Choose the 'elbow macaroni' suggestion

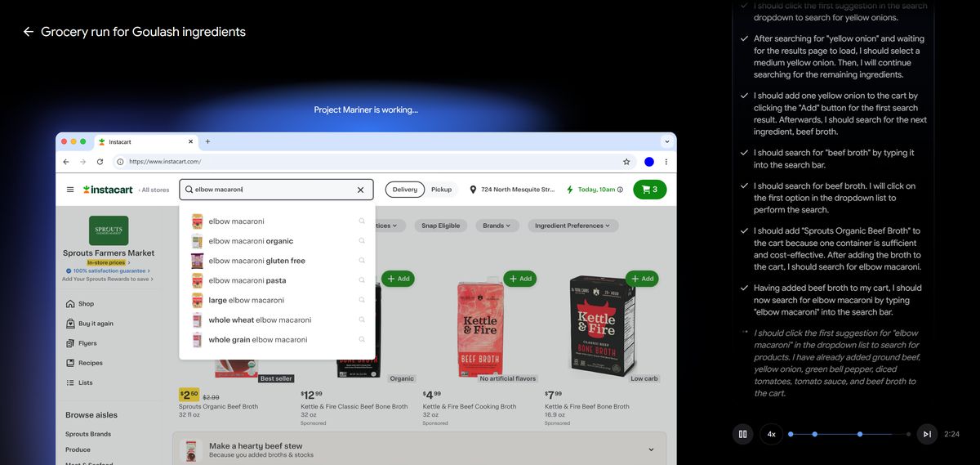pyautogui.click(x=277, y=221)
